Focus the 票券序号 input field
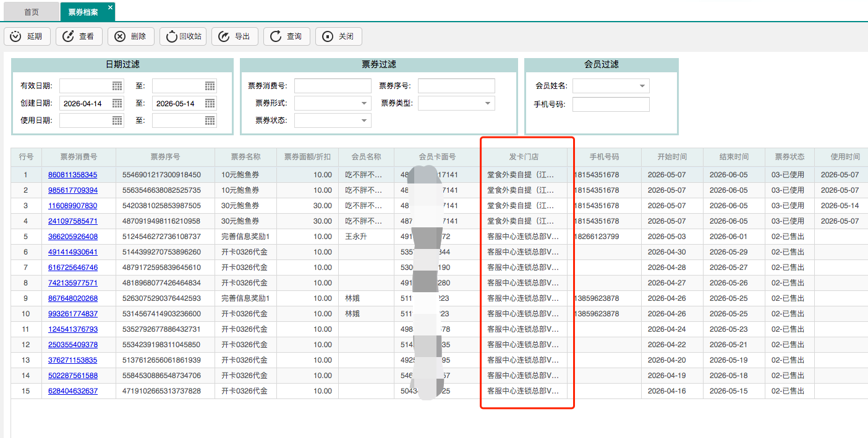868x438 pixels. (x=456, y=86)
